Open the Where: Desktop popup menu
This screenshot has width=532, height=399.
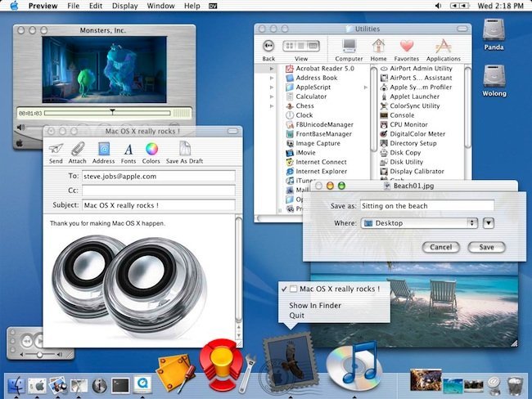click(418, 222)
